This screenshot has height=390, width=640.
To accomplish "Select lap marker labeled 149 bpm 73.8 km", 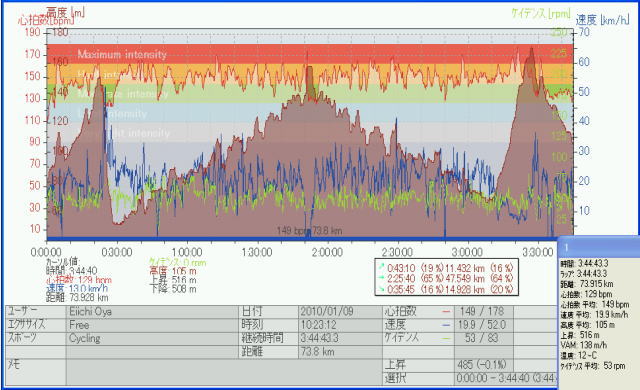I will (309, 231).
